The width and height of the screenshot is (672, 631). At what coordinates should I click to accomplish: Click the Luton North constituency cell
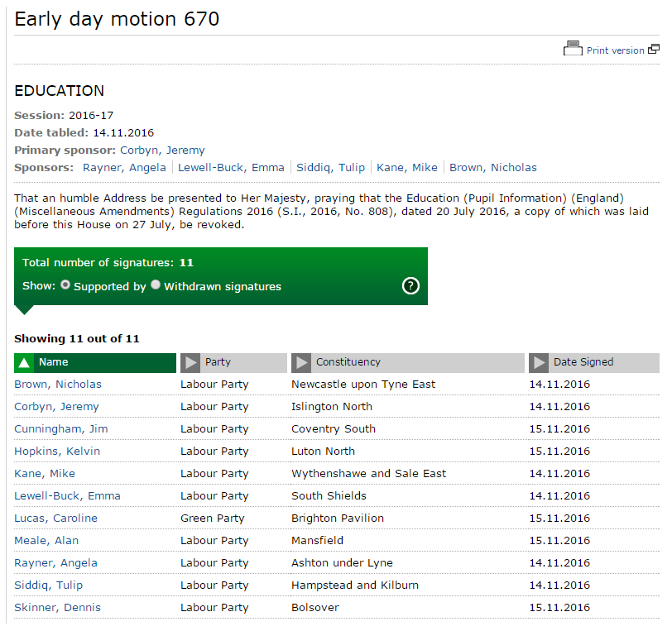323,451
